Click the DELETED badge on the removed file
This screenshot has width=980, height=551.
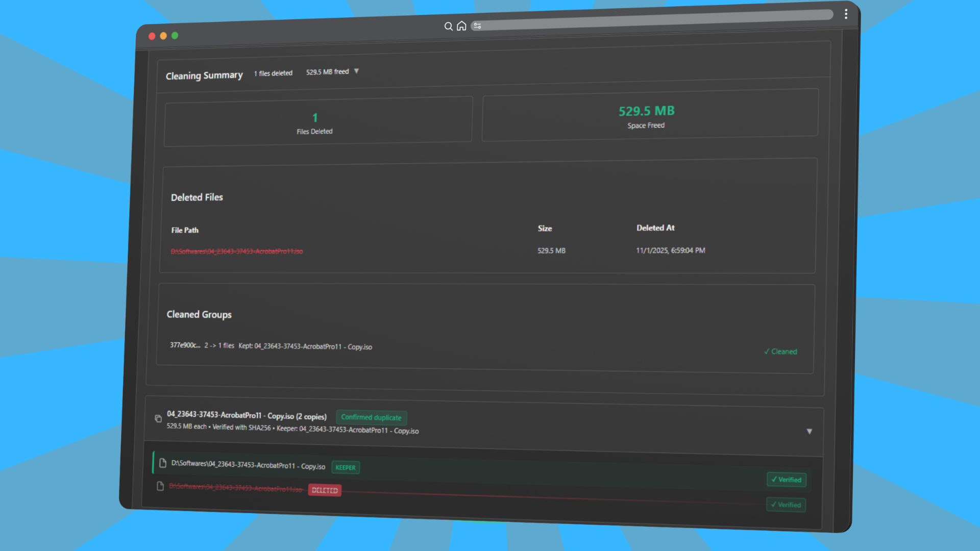pos(325,490)
